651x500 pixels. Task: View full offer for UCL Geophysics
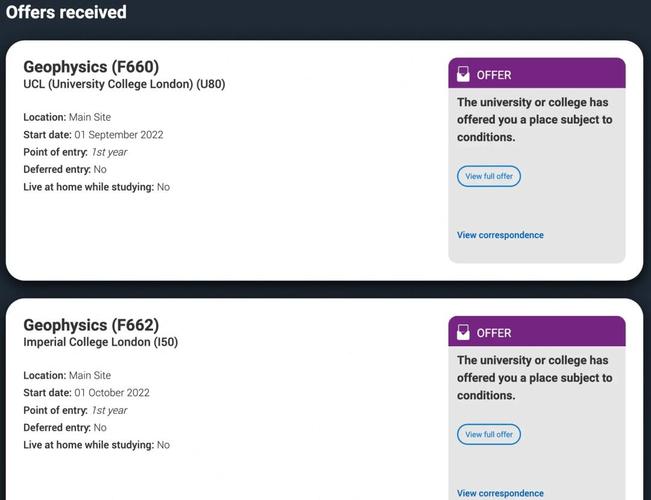[x=489, y=176]
